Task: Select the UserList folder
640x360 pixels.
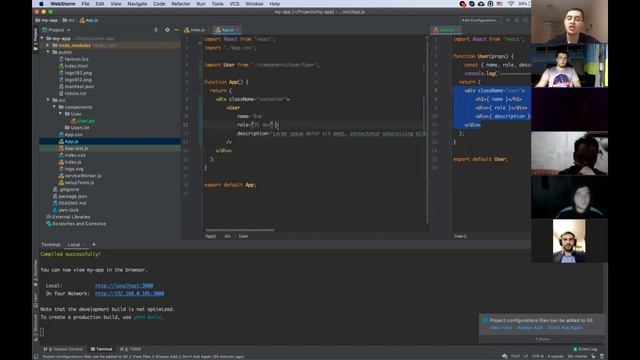Action: 77,127
